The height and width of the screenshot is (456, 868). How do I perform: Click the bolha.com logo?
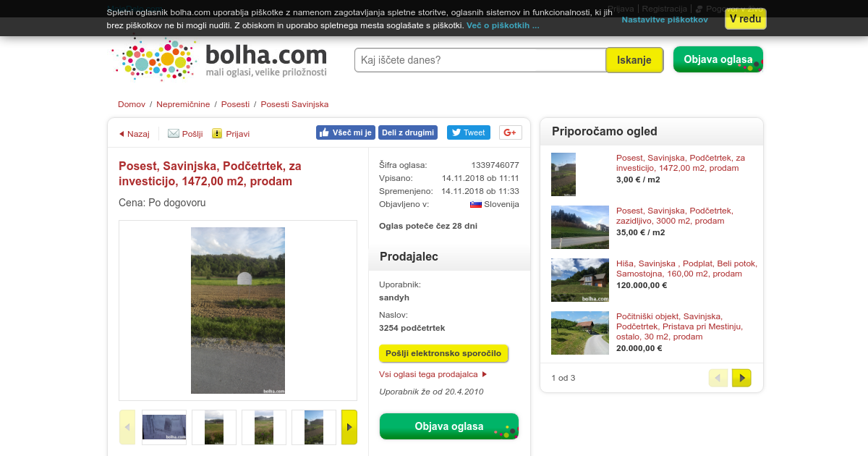coord(220,60)
